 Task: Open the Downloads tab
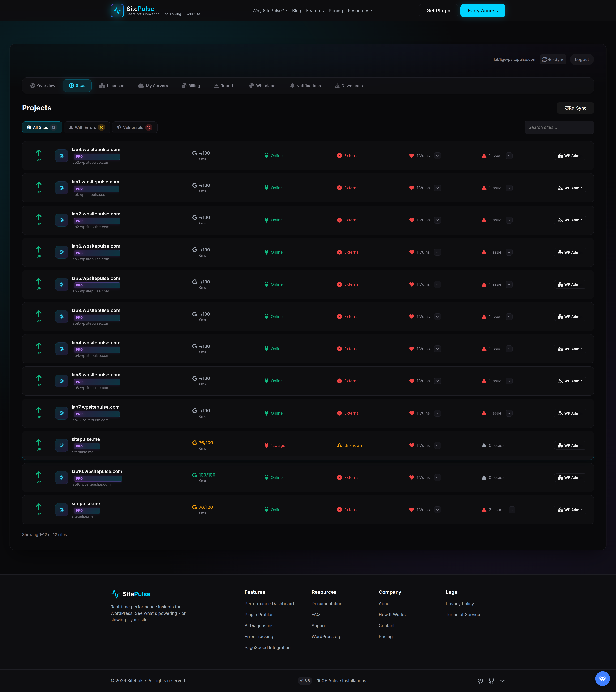[x=349, y=86]
